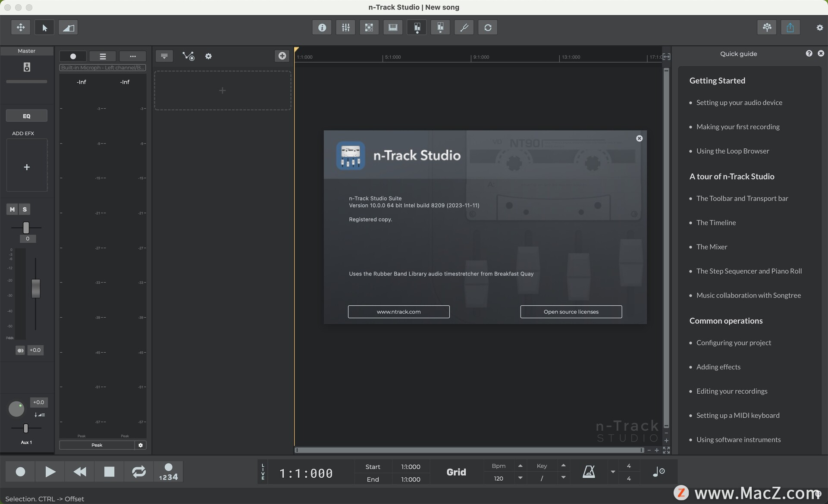
Task: Click the collapse tracks icon above track list
Action: tap(164, 56)
